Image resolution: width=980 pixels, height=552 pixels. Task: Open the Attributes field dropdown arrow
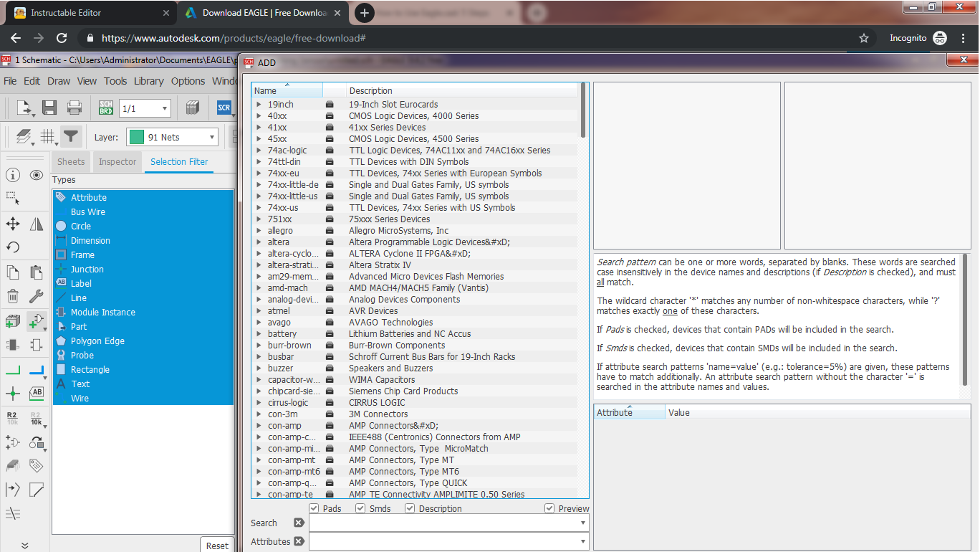point(583,542)
